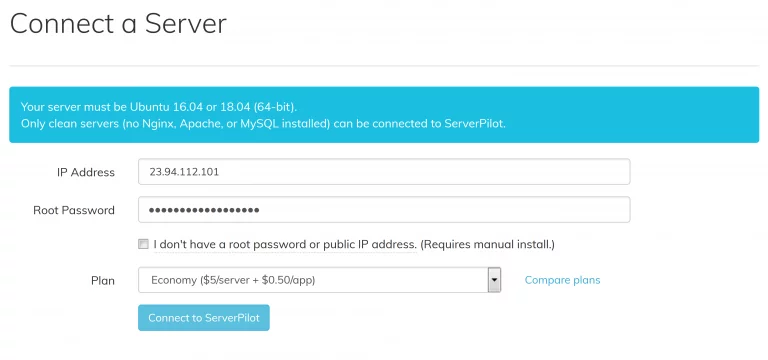
Task: Click the divider line under the heading
Action: tap(384, 66)
